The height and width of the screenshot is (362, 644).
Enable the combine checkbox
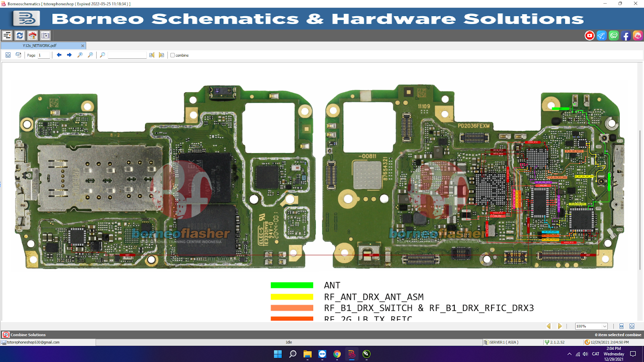[x=173, y=55]
